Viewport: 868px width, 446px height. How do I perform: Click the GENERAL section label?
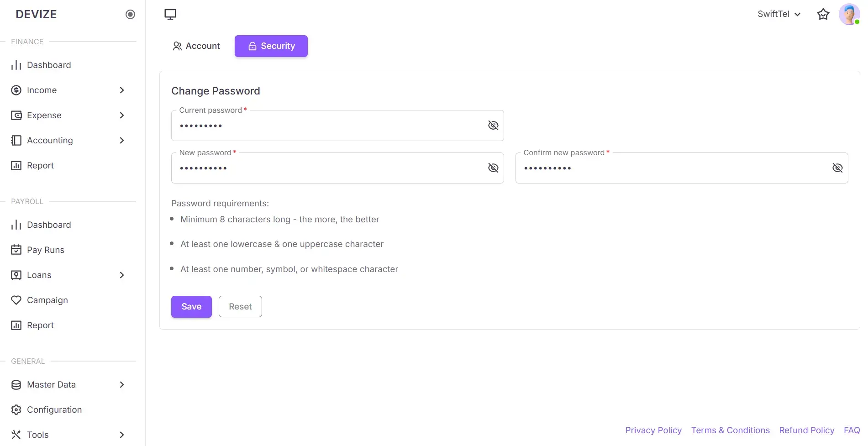click(28, 361)
